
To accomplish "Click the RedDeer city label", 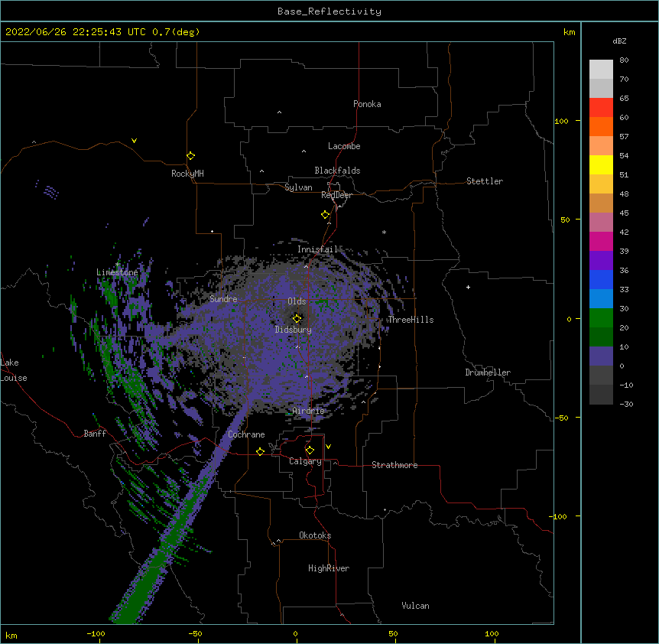I will (x=336, y=195).
